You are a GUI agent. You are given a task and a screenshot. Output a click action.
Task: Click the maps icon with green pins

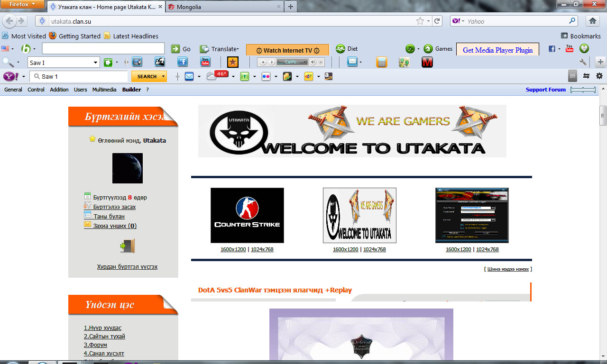point(404,62)
